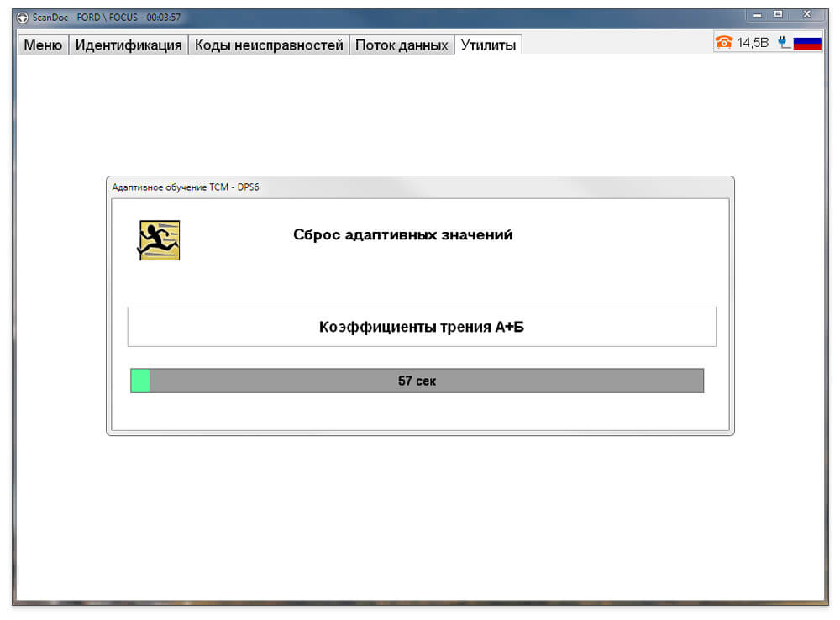The width and height of the screenshot is (840, 620).
Task: Click the orange telephone support icon
Action: coord(724,42)
